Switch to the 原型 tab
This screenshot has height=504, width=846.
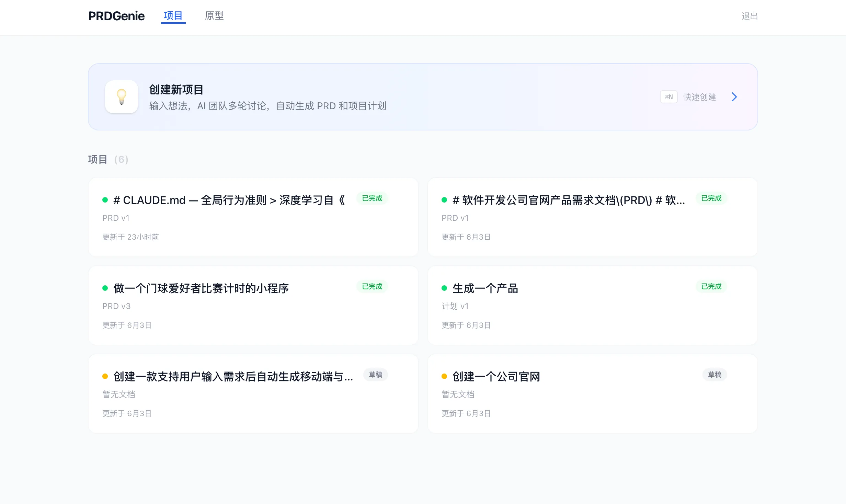tap(214, 16)
